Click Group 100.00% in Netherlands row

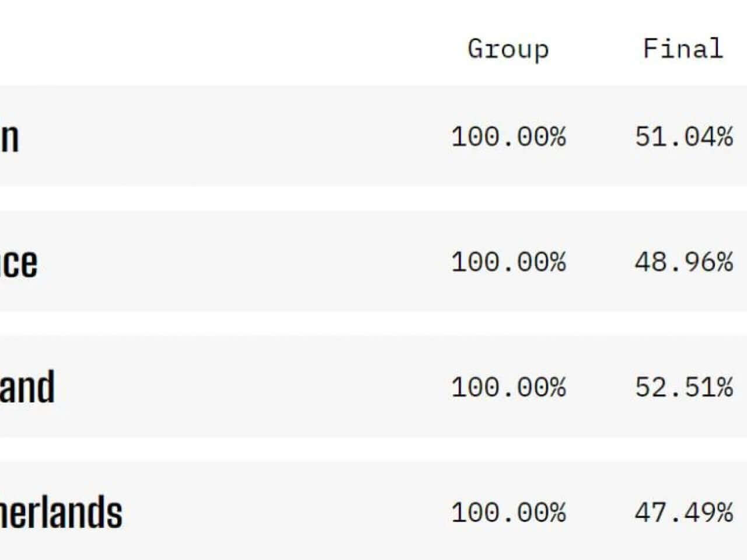click(508, 513)
